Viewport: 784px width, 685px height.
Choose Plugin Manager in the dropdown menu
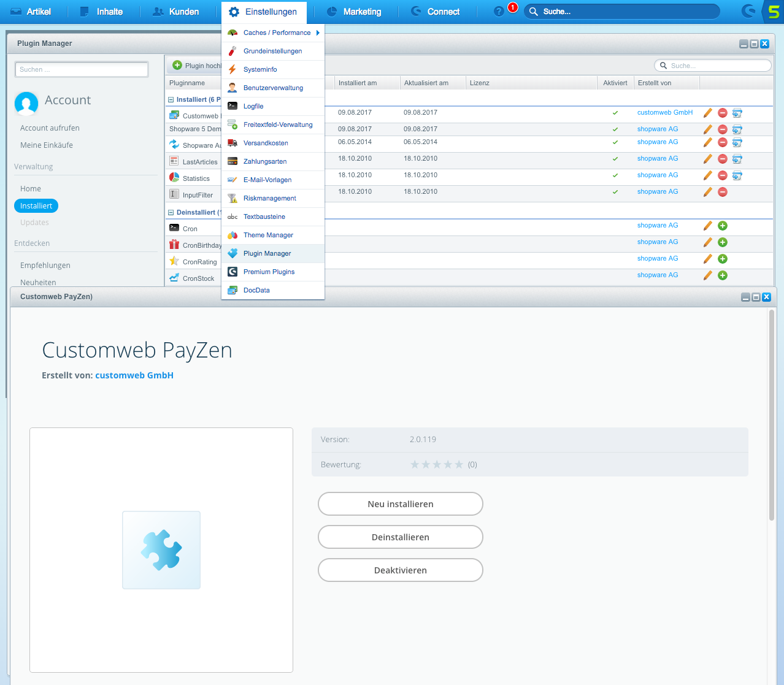[273, 253]
